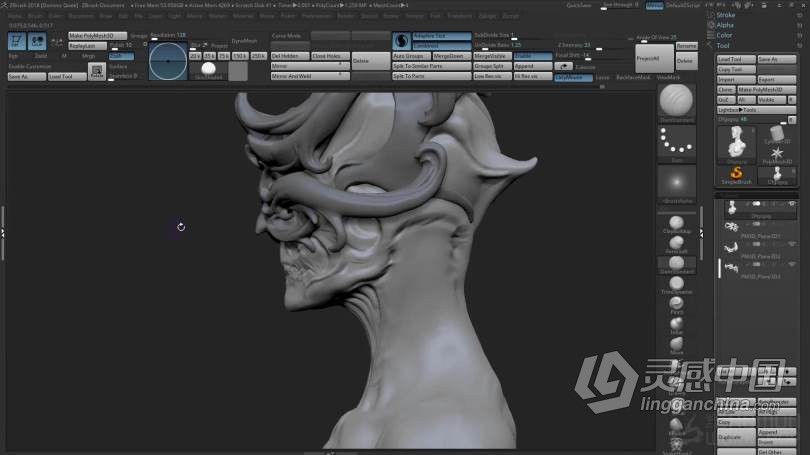
Task: Click the ReplayLast button
Action: (87, 46)
